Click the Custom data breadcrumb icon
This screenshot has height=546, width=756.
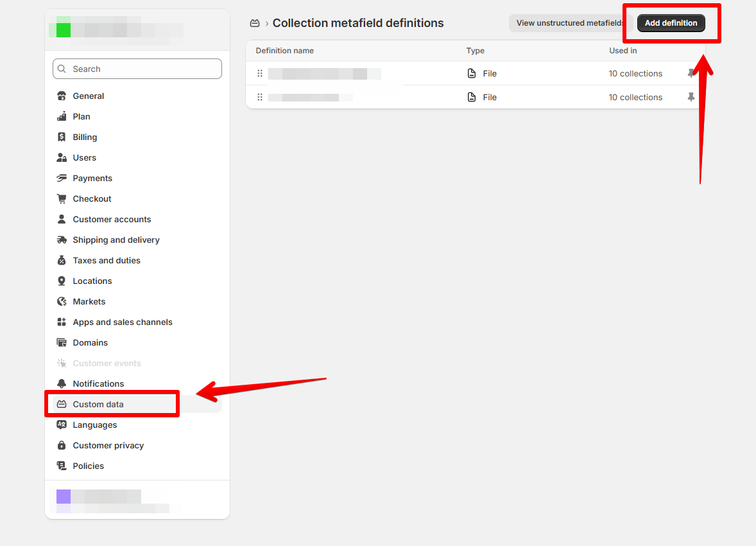(255, 23)
